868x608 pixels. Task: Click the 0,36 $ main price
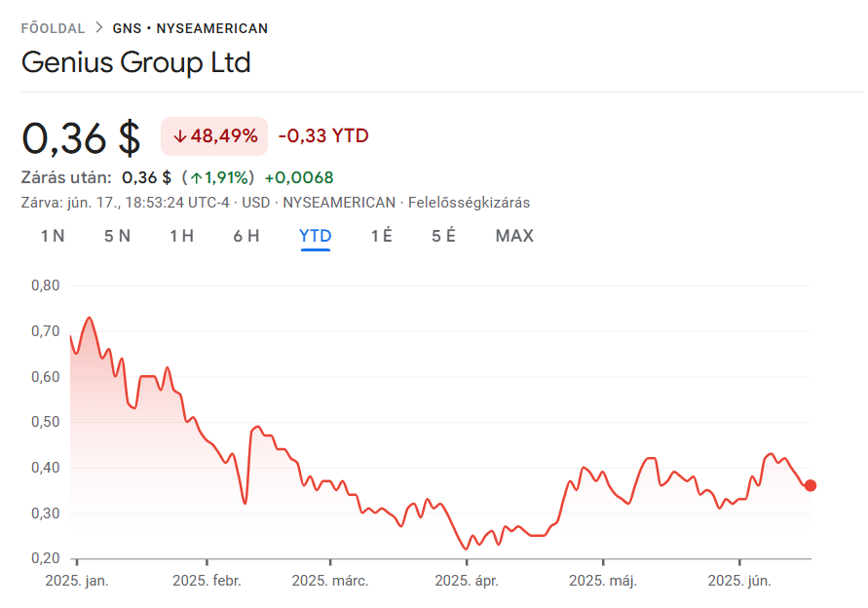point(81,138)
